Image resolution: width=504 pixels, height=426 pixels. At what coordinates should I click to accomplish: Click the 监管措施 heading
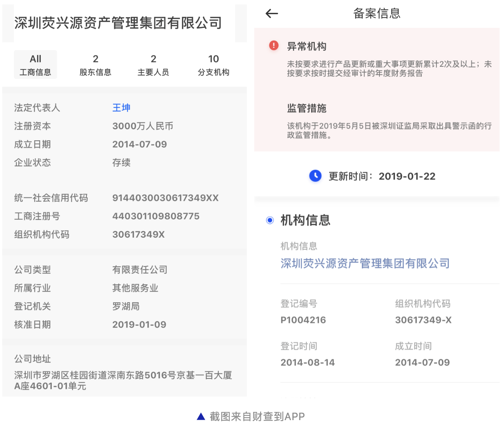[307, 108]
